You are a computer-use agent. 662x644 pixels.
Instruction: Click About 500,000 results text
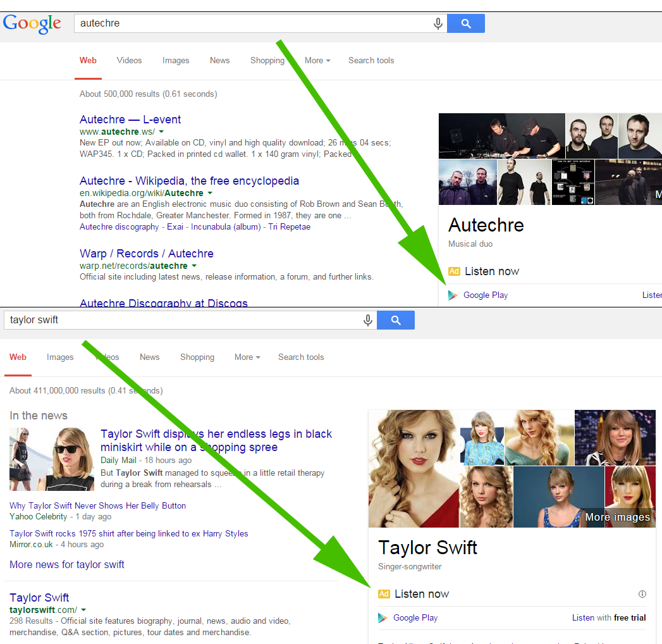click(x=148, y=94)
